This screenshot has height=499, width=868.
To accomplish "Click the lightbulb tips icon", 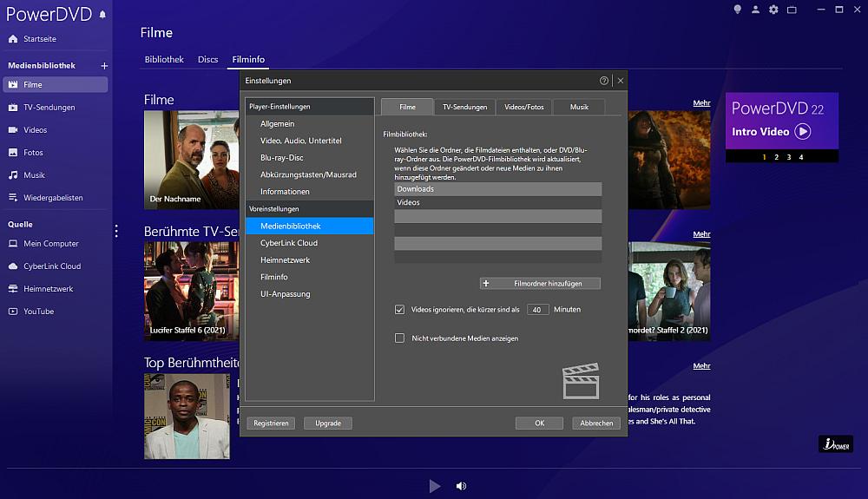I will coord(737,10).
